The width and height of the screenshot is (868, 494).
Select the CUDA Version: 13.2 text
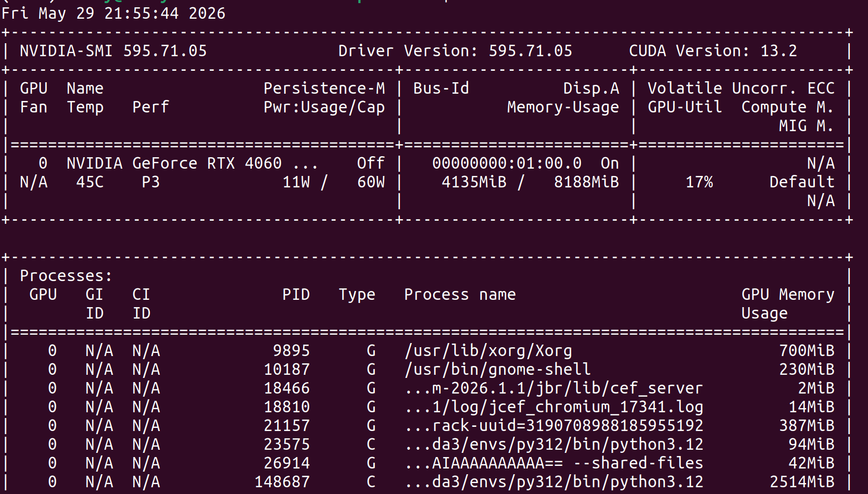[713, 51]
